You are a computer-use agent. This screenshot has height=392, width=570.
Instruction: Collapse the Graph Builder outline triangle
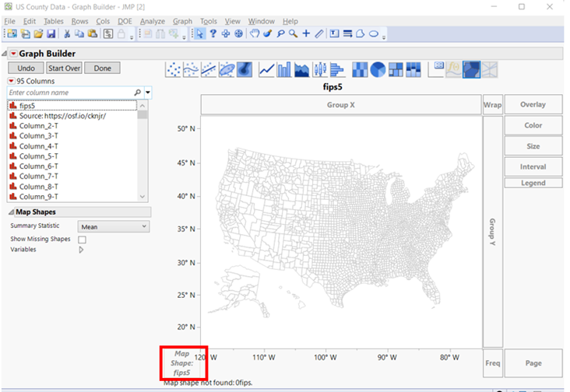point(5,54)
